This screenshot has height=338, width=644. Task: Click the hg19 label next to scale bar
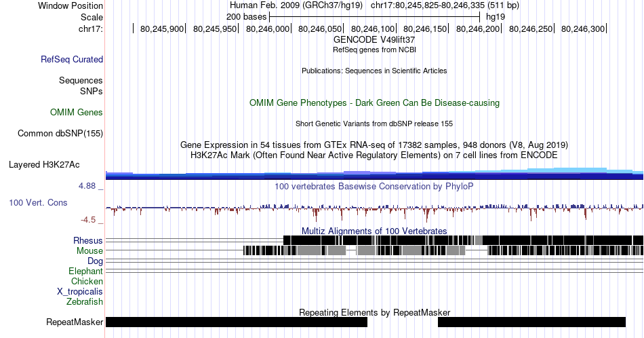pos(496,17)
